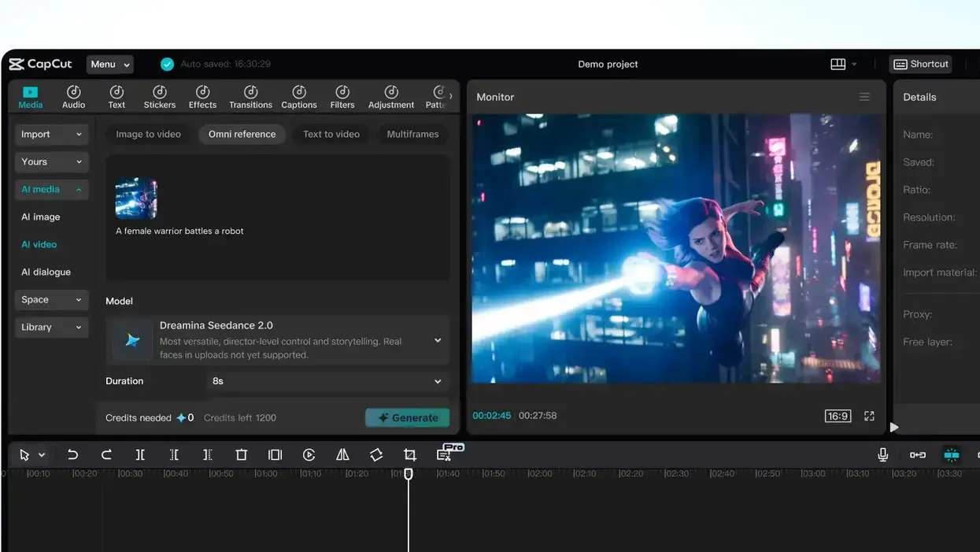Select the Split clip tool
The width and height of the screenshot is (980, 552).
point(140,454)
